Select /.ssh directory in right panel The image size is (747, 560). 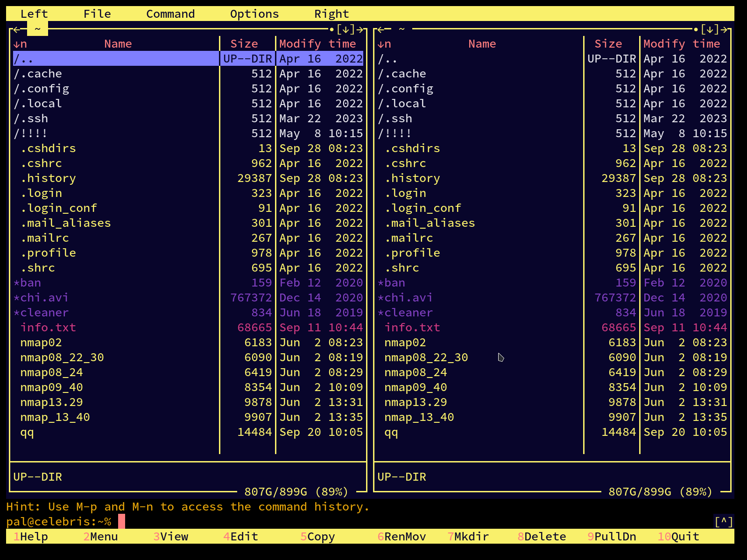552,119
